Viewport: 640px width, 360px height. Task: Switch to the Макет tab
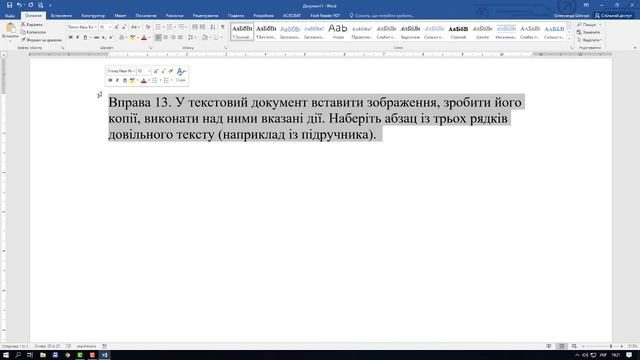click(120, 16)
